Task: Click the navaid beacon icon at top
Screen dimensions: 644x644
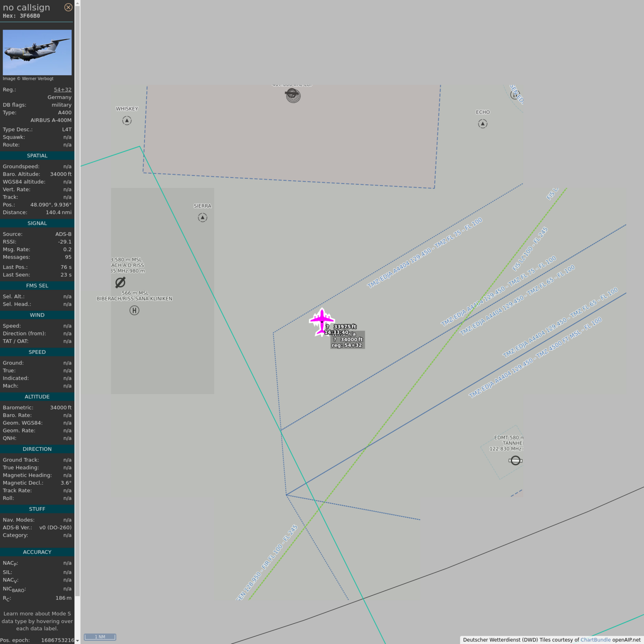Action: [293, 95]
